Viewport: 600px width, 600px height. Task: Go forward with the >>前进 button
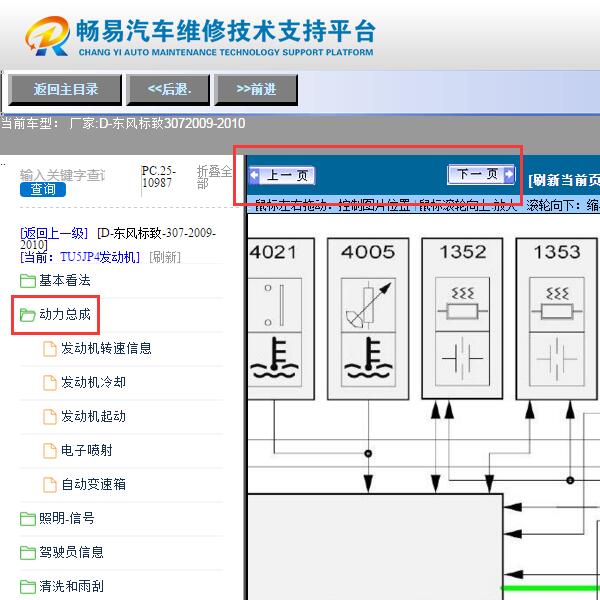coord(256,90)
